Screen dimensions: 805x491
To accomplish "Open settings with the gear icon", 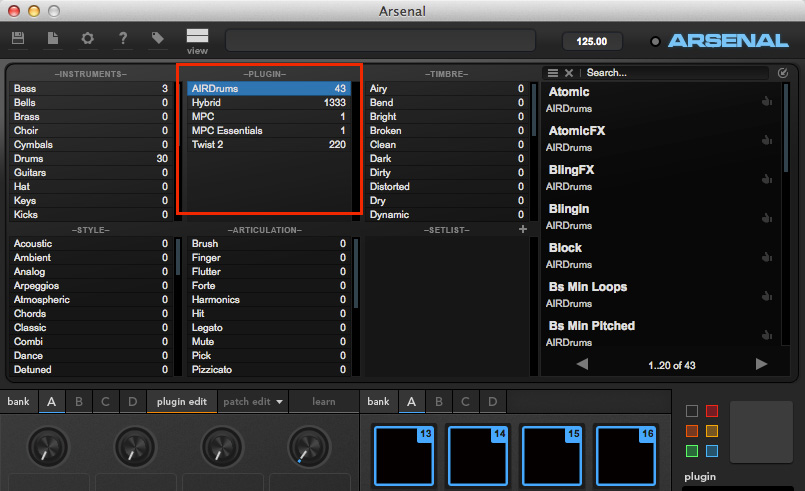I will pos(88,38).
